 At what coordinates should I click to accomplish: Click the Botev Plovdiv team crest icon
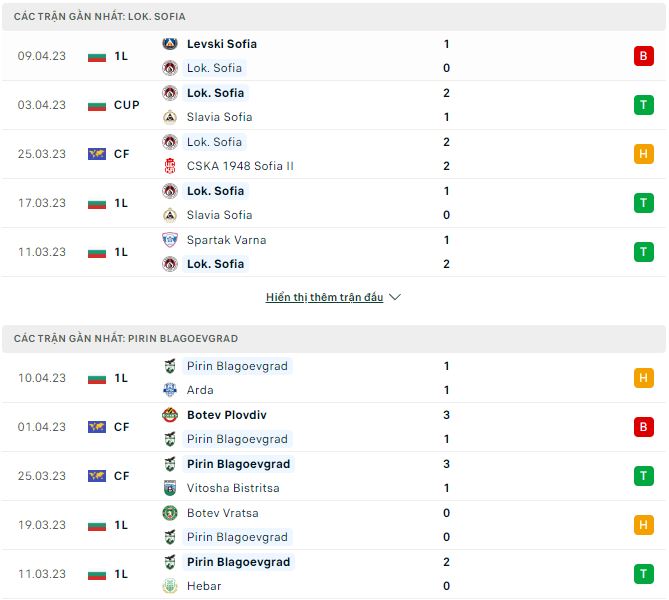tap(170, 415)
